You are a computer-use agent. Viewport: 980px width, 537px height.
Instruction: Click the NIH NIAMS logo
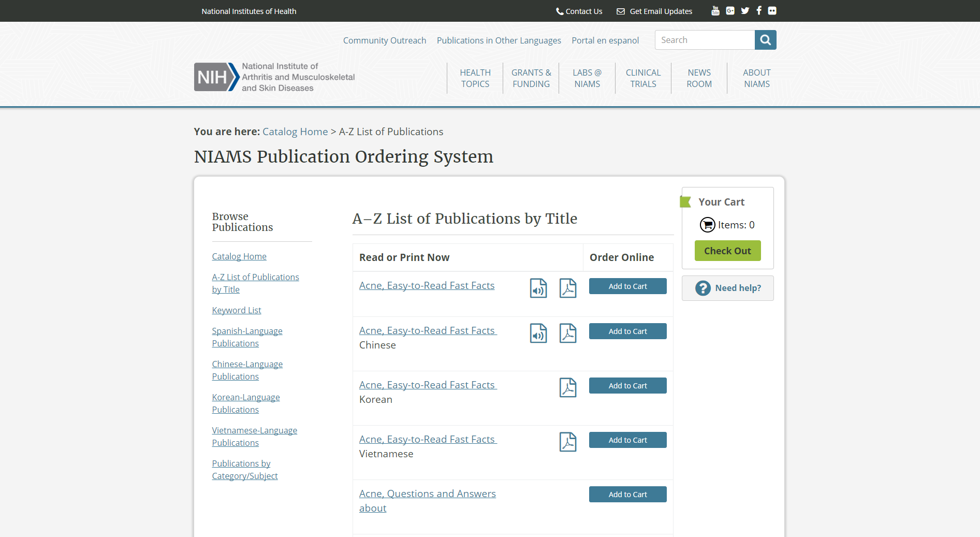274,77
